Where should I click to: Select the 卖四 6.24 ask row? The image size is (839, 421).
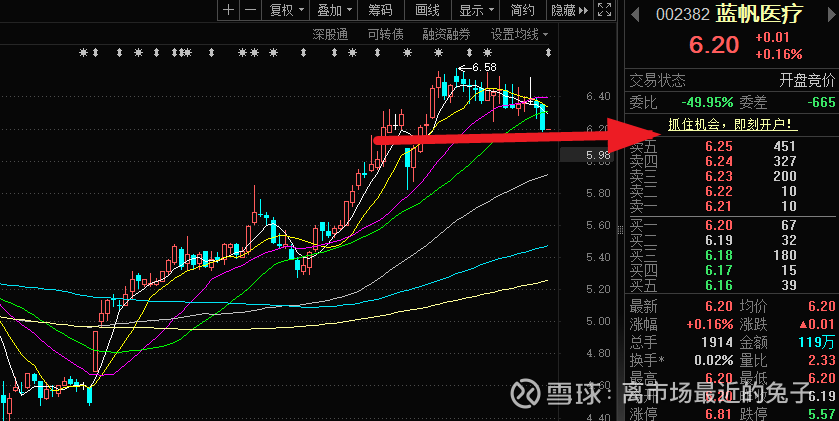click(732, 162)
